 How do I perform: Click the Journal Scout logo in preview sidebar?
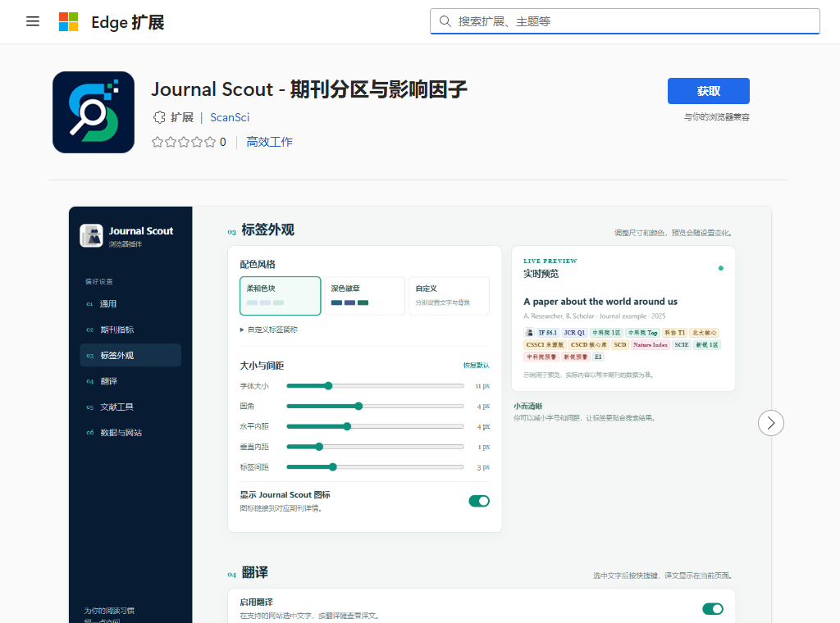coord(91,235)
